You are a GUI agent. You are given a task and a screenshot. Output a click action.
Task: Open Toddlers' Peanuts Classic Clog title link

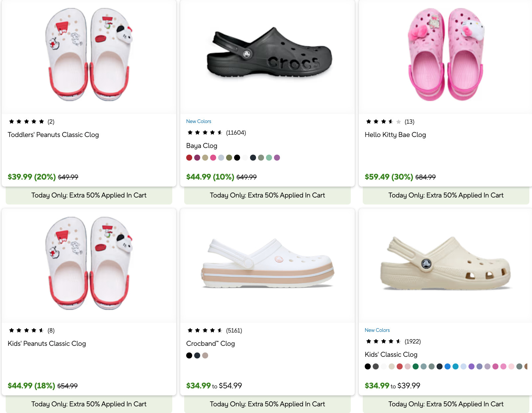pos(53,135)
